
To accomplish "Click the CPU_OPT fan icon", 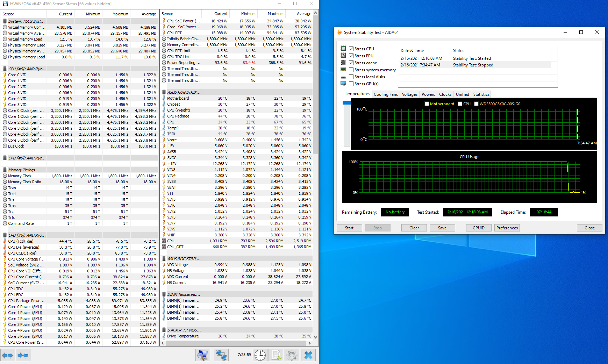I will coord(164,247).
